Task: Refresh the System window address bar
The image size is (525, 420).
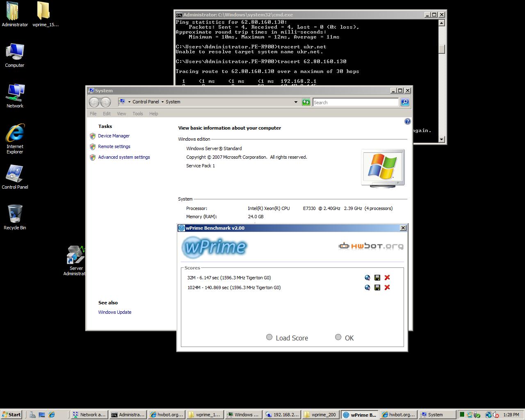Action: tap(306, 102)
